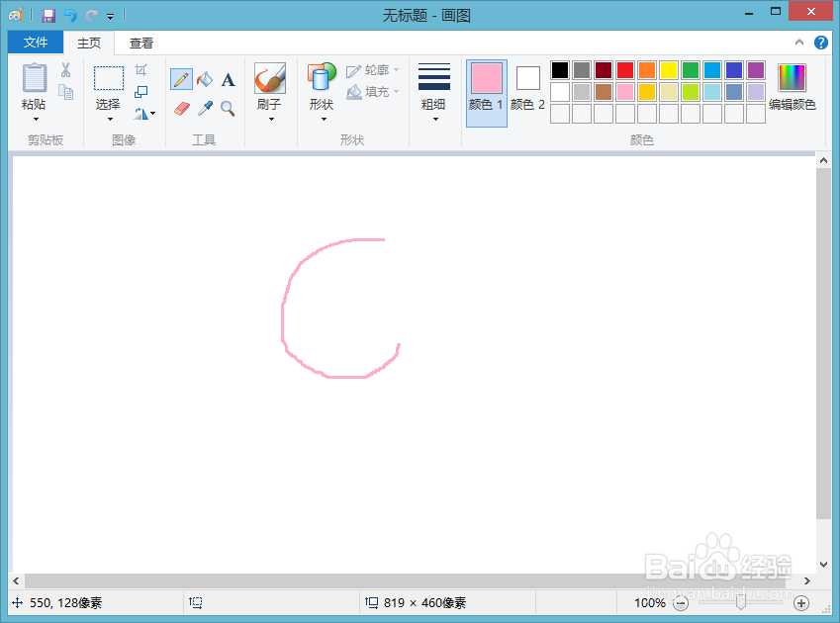The width and height of the screenshot is (840, 623).
Task: Select the Magnifier tool
Action: (226, 108)
